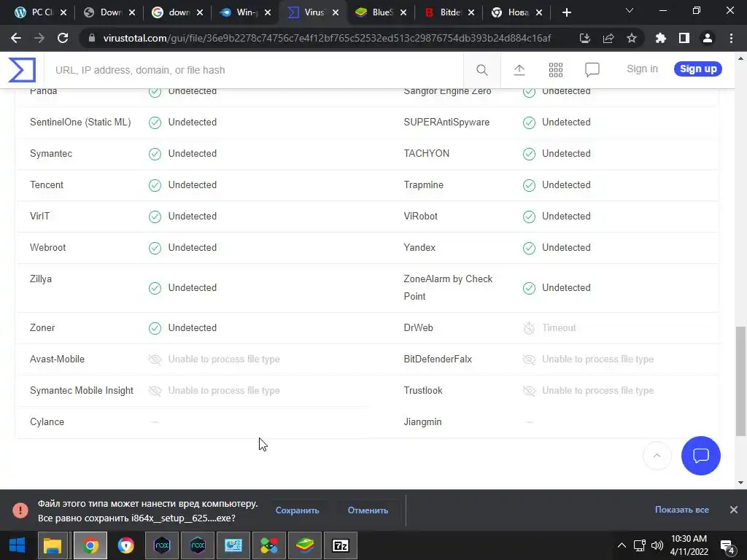
Task: Open a new browser tab
Action: pos(566,13)
